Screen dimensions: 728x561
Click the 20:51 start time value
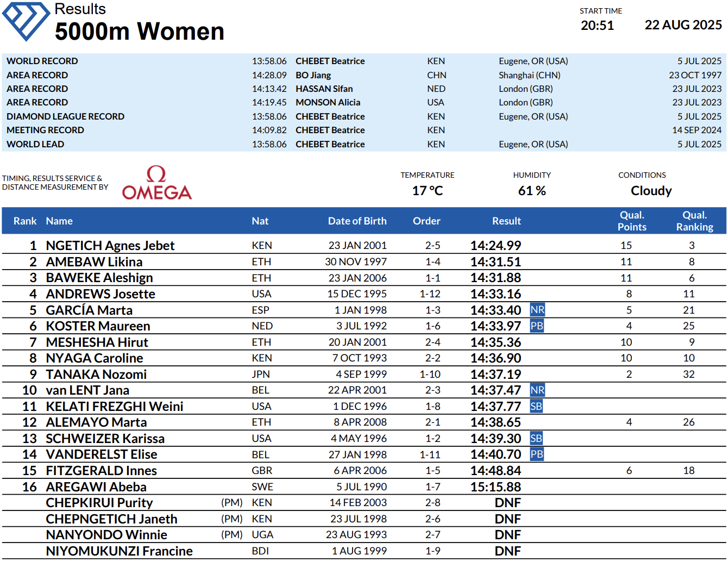(597, 26)
